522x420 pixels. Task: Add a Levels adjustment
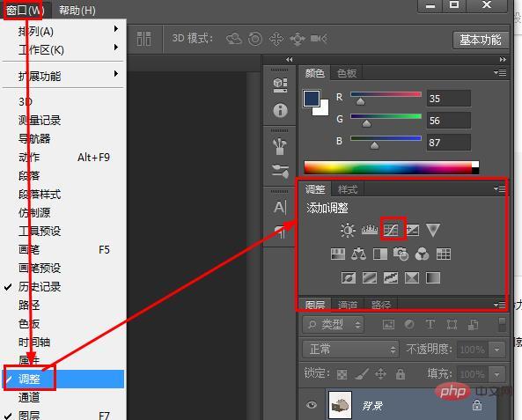click(x=370, y=230)
